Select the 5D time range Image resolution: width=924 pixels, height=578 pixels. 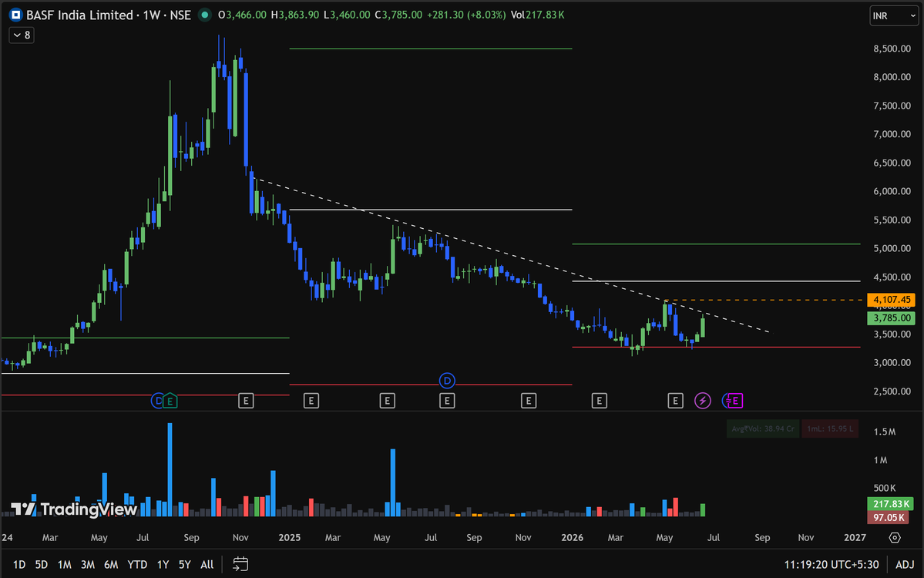pos(42,564)
